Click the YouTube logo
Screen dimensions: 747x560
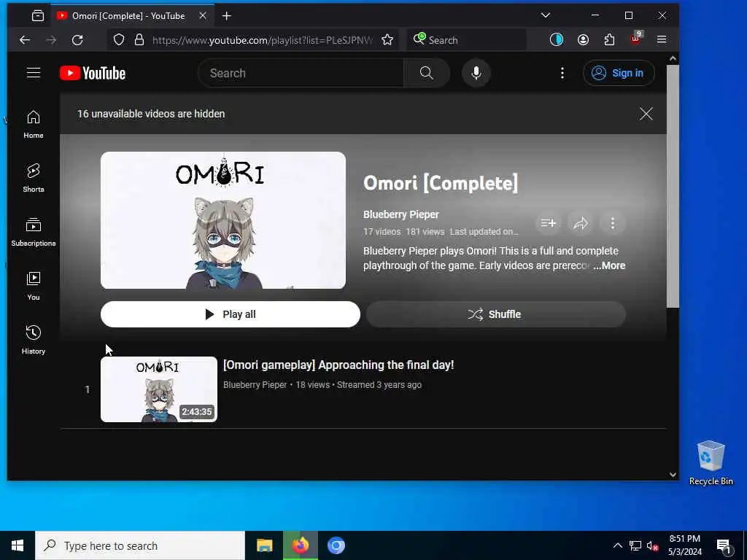pos(93,73)
